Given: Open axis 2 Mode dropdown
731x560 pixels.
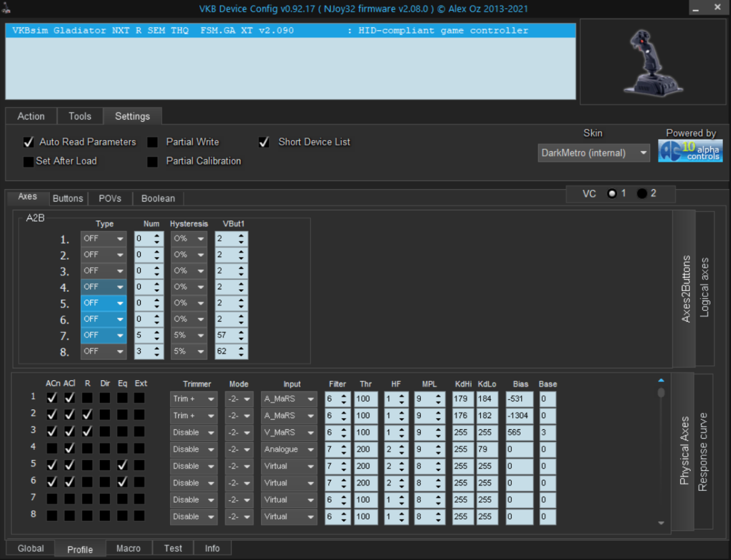Looking at the screenshot, I should pyautogui.click(x=239, y=416).
